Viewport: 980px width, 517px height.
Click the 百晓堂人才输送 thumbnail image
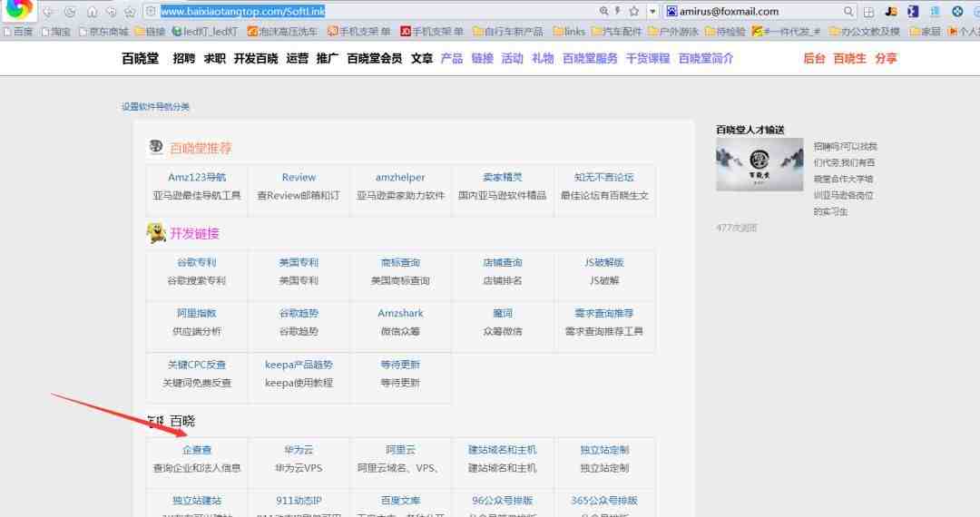[x=759, y=164]
